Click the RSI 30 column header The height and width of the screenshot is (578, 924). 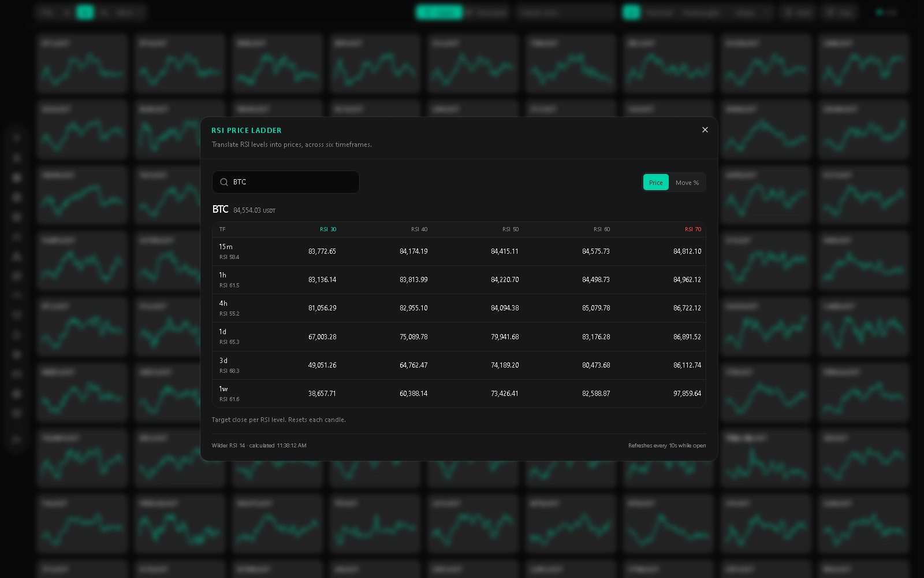(x=328, y=229)
